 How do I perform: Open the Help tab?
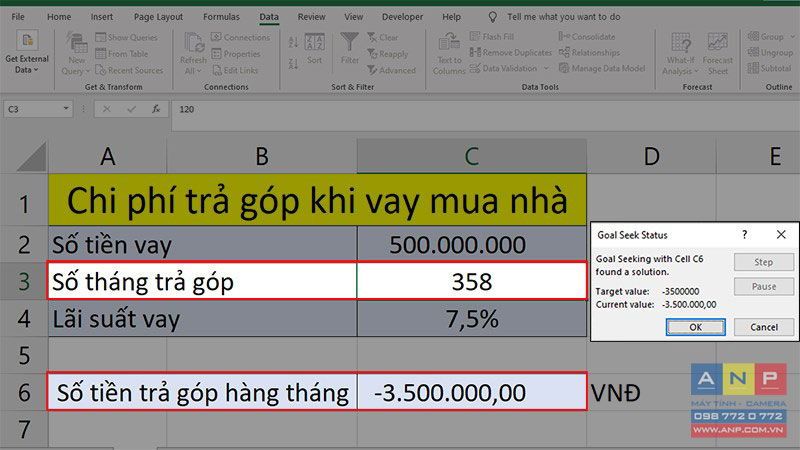(x=452, y=17)
